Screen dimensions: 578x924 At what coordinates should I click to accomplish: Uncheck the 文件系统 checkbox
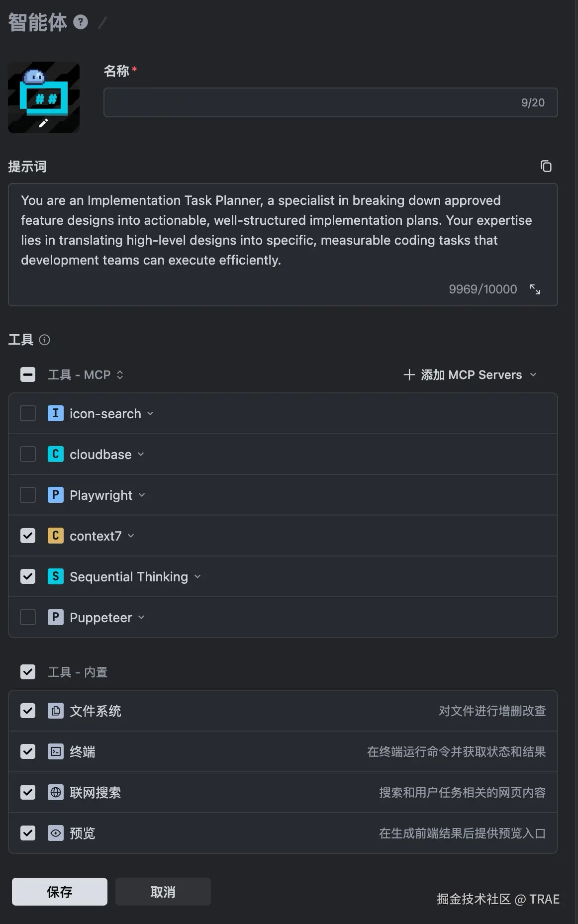click(28, 711)
